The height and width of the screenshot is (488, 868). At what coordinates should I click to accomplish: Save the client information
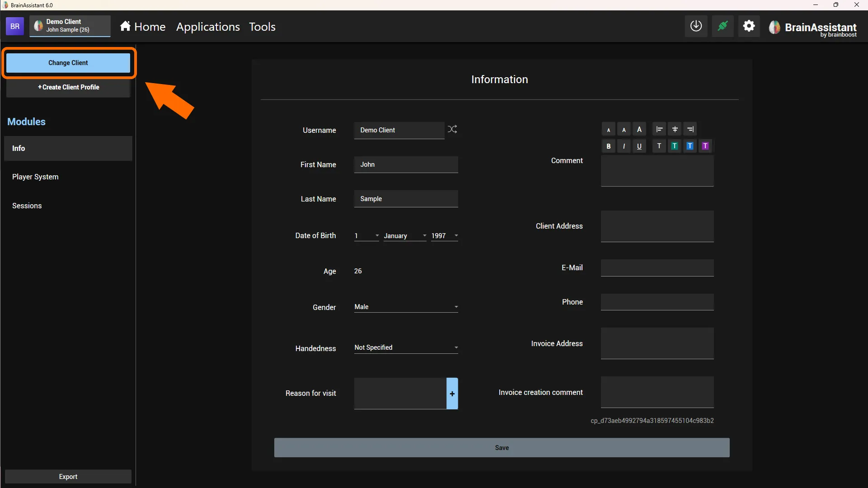pyautogui.click(x=502, y=447)
